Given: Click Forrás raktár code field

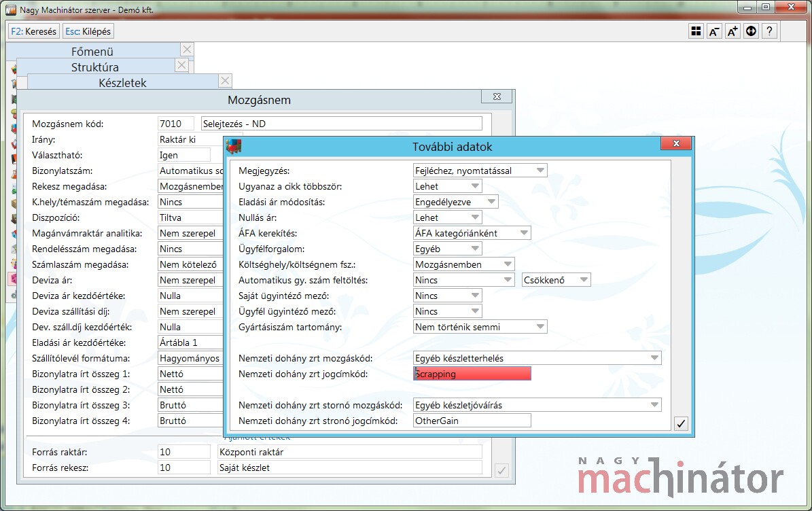Looking at the screenshot, I should pyautogui.click(x=184, y=452).
